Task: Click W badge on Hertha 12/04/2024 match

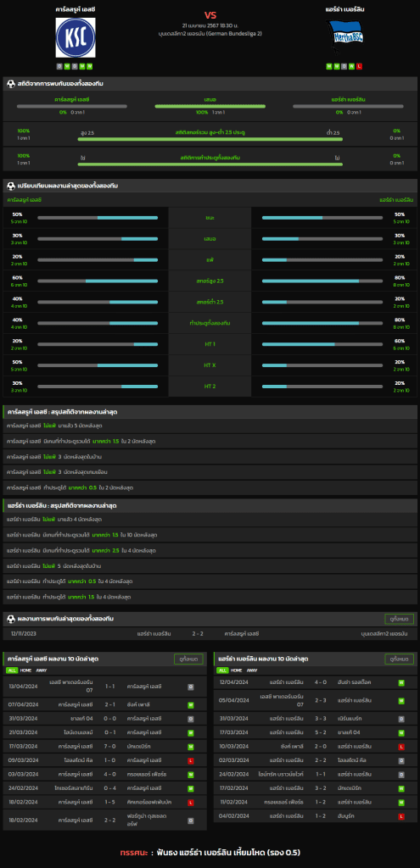Action: (401, 682)
